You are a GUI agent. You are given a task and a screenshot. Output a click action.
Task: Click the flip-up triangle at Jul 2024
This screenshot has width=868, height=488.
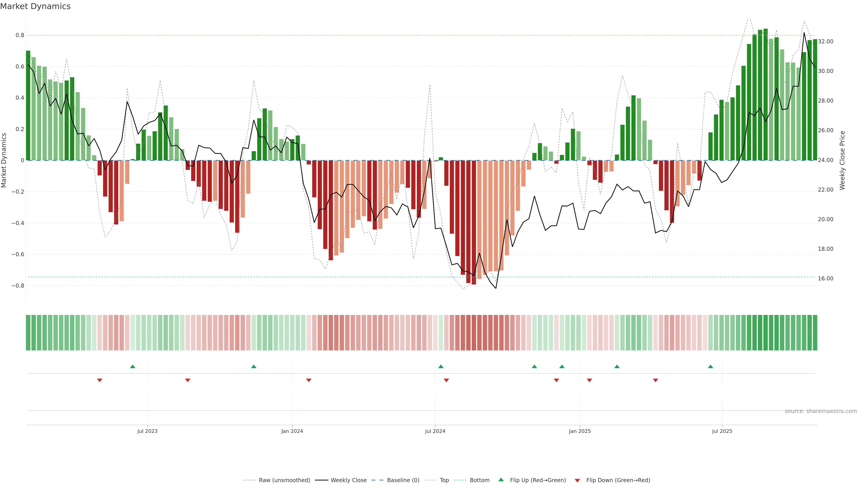(441, 366)
